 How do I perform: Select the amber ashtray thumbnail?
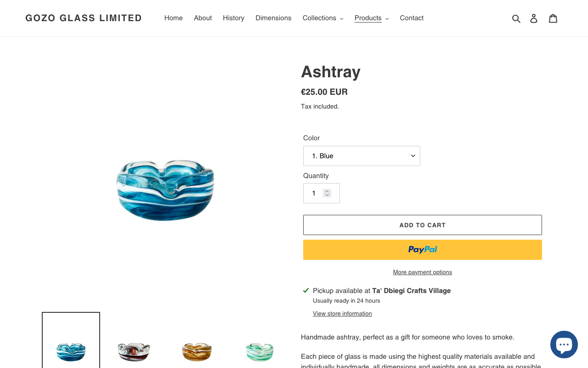(197, 352)
